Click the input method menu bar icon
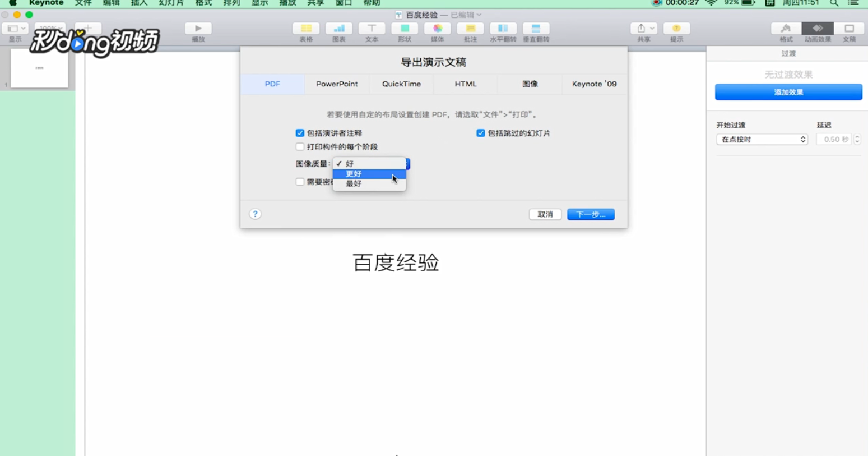Image resolution: width=868 pixels, height=456 pixels. point(770,3)
